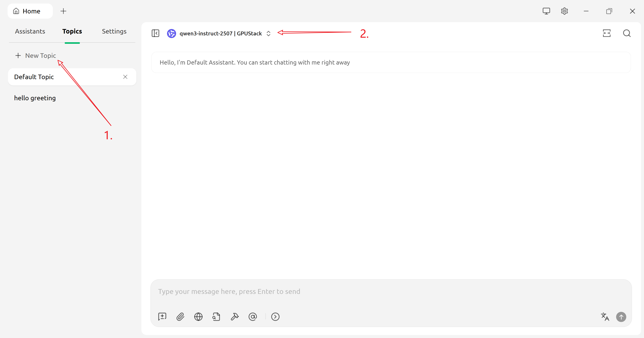Remove Default Topic with X icon
The height and width of the screenshot is (338, 644).
point(125,77)
